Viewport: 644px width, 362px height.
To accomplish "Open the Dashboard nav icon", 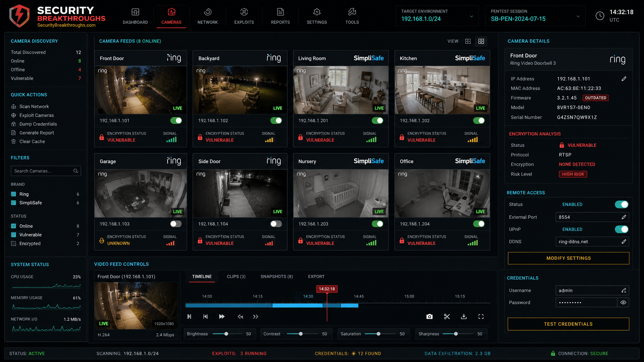I will [x=135, y=12].
